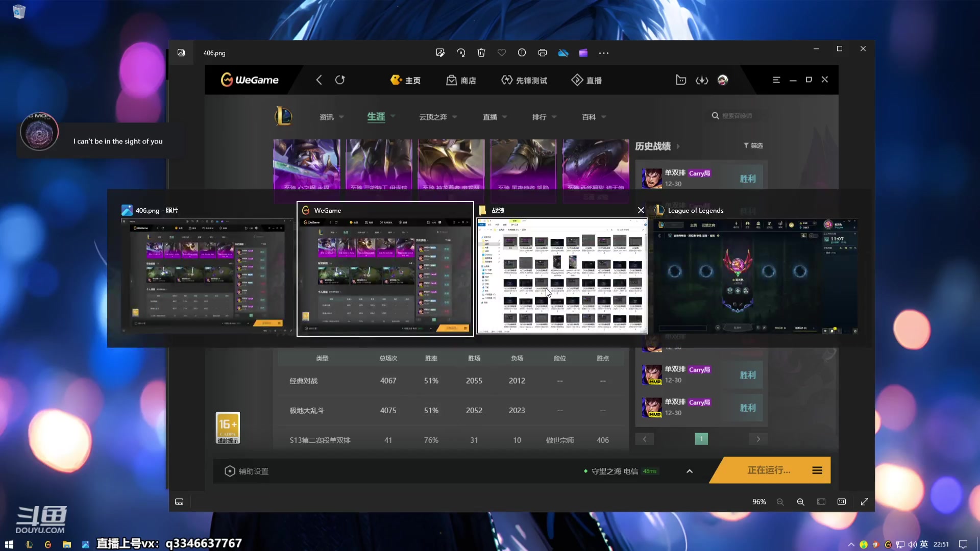Click the 96% zoom level value
This screenshot has height=551, width=980.
tap(759, 502)
